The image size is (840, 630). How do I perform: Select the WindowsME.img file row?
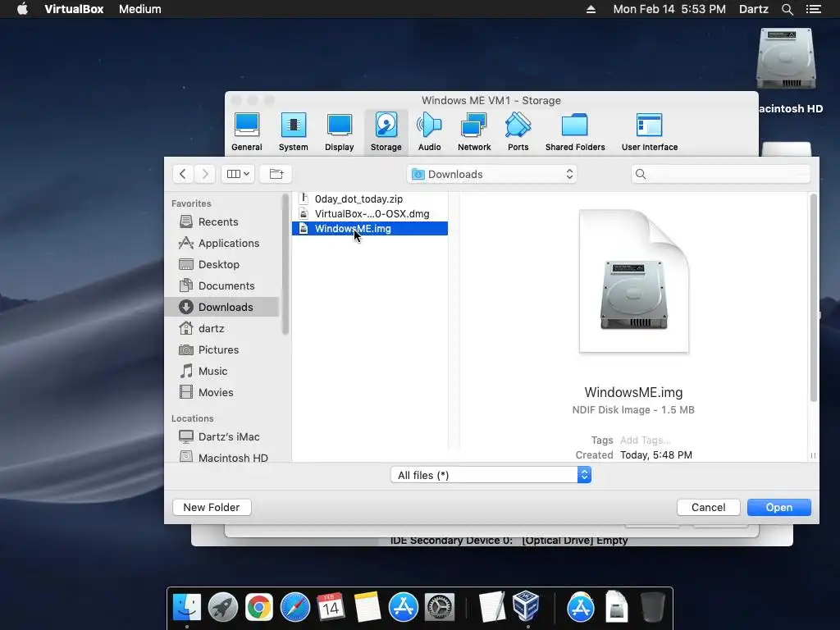click(370, 229)
